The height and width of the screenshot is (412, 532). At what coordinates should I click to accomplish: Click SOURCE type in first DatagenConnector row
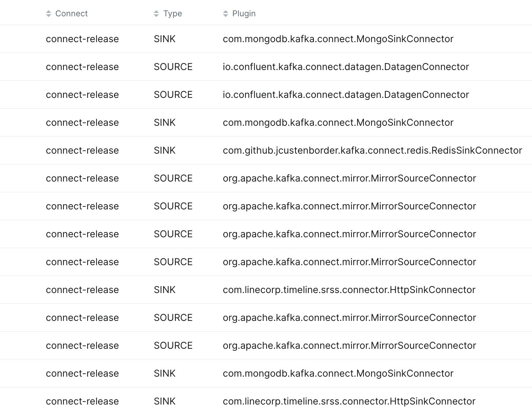point(173,67)
